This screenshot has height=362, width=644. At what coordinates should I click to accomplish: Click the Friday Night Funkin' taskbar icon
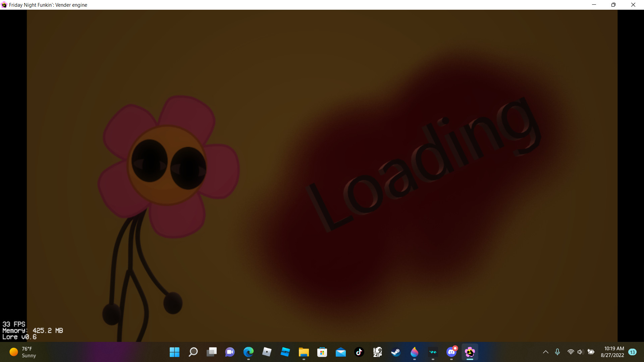(x=470, y=352)
